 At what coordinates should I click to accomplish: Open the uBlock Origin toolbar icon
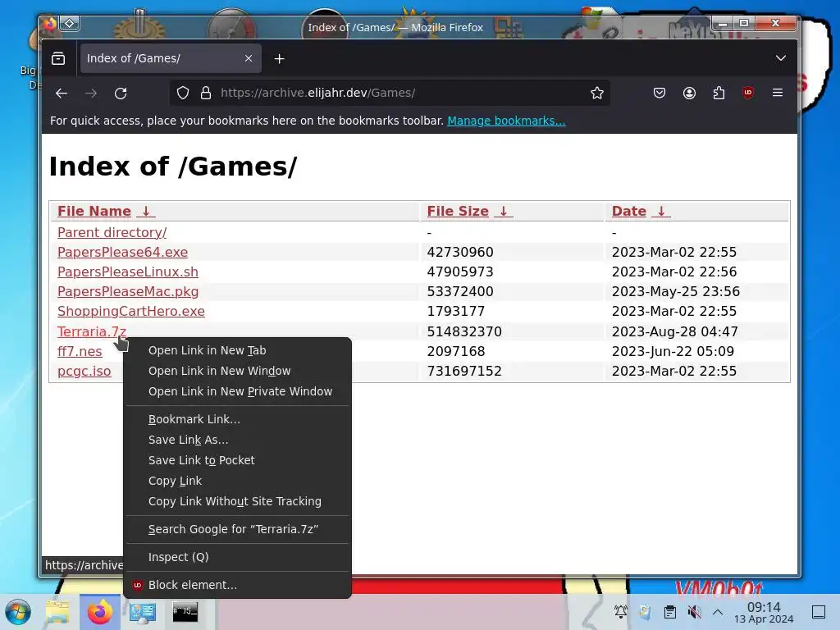(x=748, y=94)
